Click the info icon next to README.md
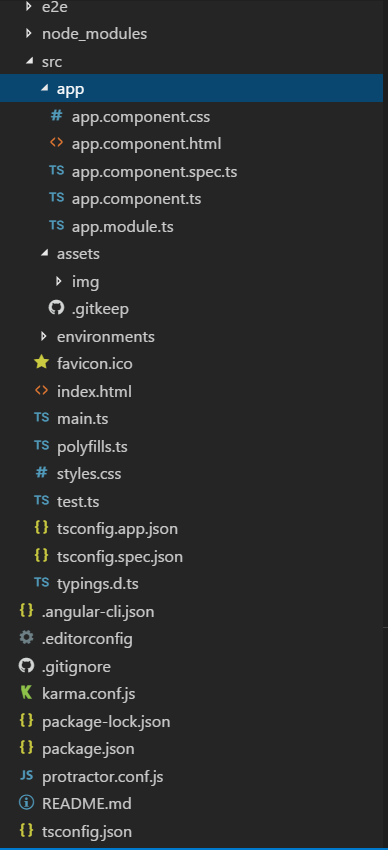This screenshot has width=388, height=850. pyautogui.click(x=26, y=803)
